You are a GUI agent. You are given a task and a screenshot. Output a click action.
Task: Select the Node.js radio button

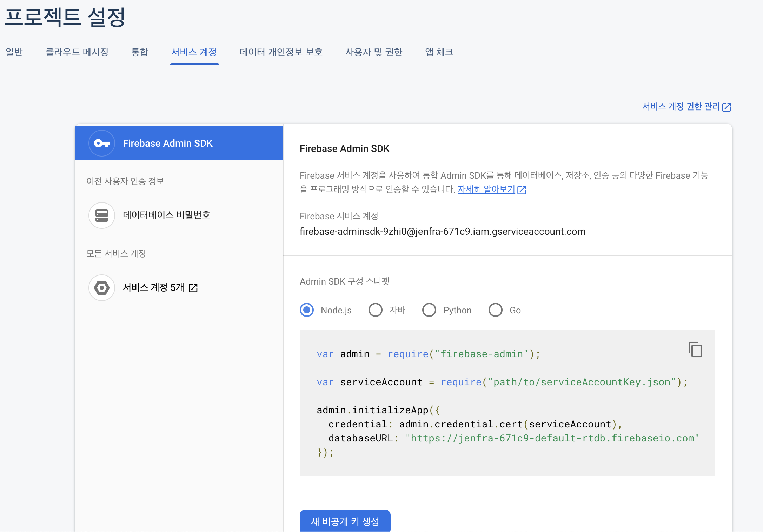(x=307, y=310)
